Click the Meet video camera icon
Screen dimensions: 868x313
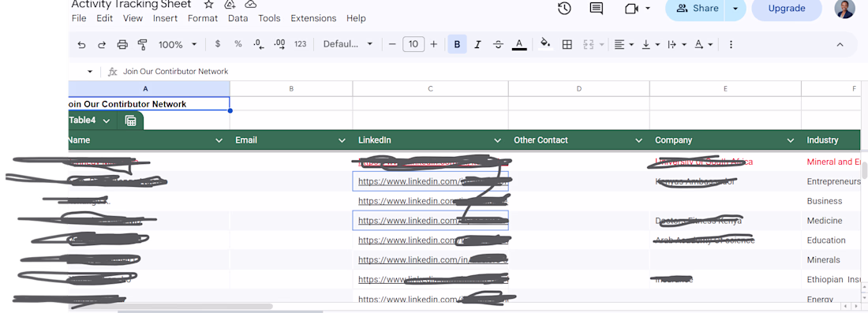tap(631, 9)
